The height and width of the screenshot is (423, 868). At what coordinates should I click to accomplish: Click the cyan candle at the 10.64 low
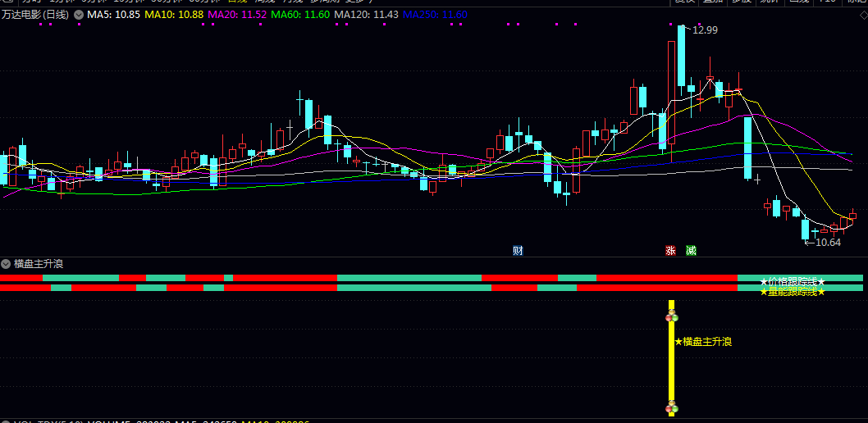[806, 230]
